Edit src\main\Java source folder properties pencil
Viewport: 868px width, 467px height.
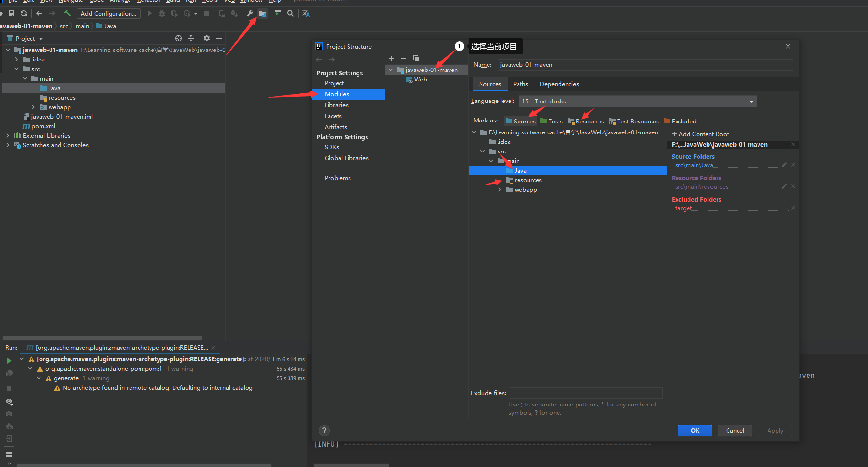click(x=784, y=165)
